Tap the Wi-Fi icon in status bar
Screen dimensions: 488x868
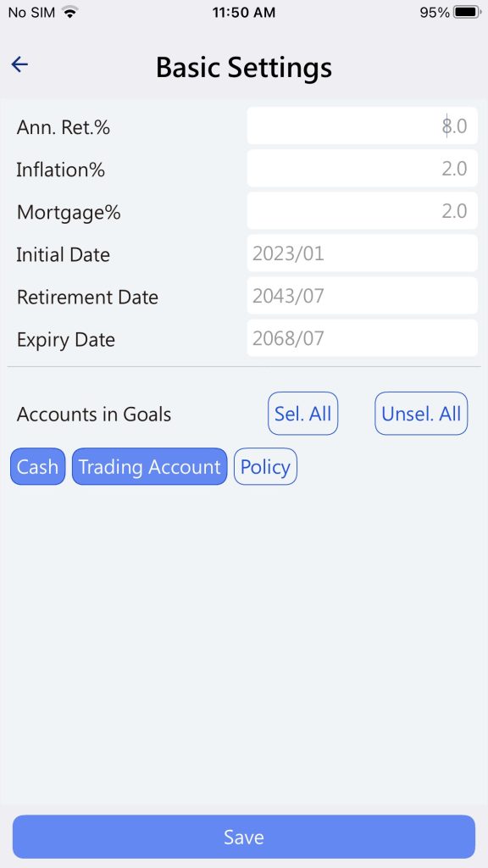(x=69, y=12)
